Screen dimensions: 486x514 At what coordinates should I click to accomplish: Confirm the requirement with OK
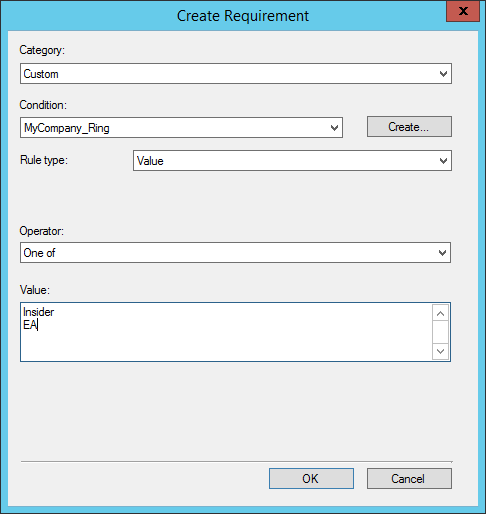pyautogui.click(x=311, y=479)
